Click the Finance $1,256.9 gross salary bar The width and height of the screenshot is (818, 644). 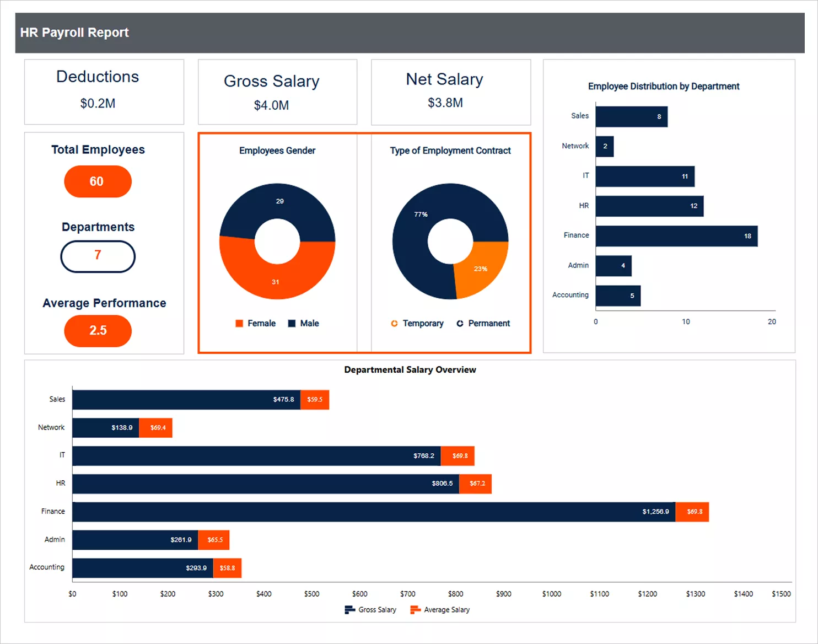pos(374,512)
